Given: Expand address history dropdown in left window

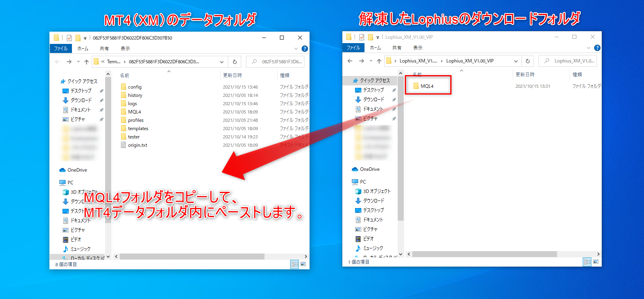Looking at the screenshot, I should pos(222,62).
